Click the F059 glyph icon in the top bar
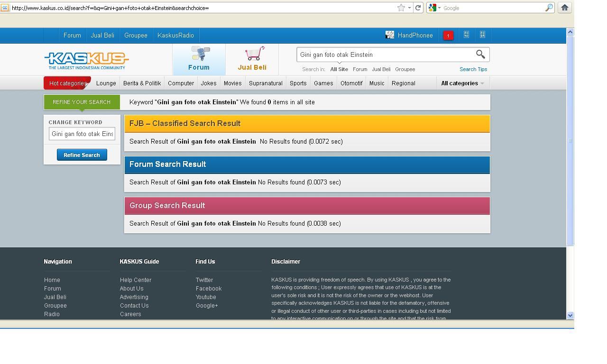 coord(483,35)
